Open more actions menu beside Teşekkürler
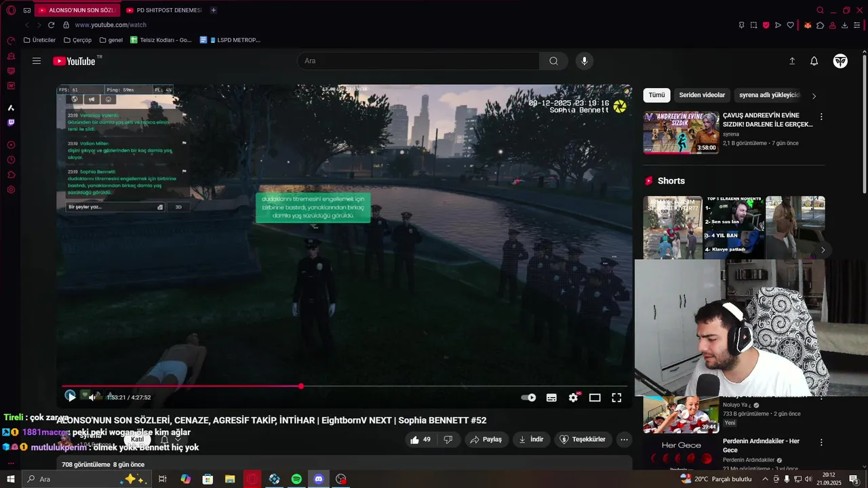This screenshot has width=868, height=488. tap(625, 439)
